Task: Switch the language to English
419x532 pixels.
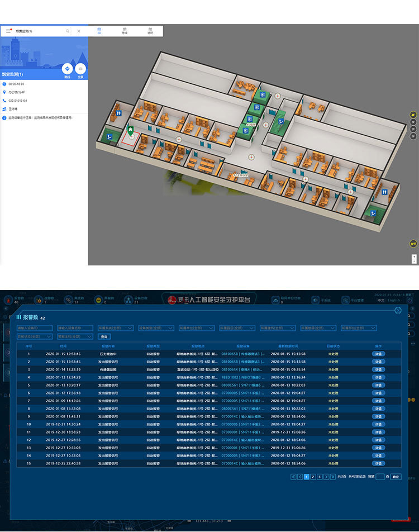Action: click(x=393, y=300)
